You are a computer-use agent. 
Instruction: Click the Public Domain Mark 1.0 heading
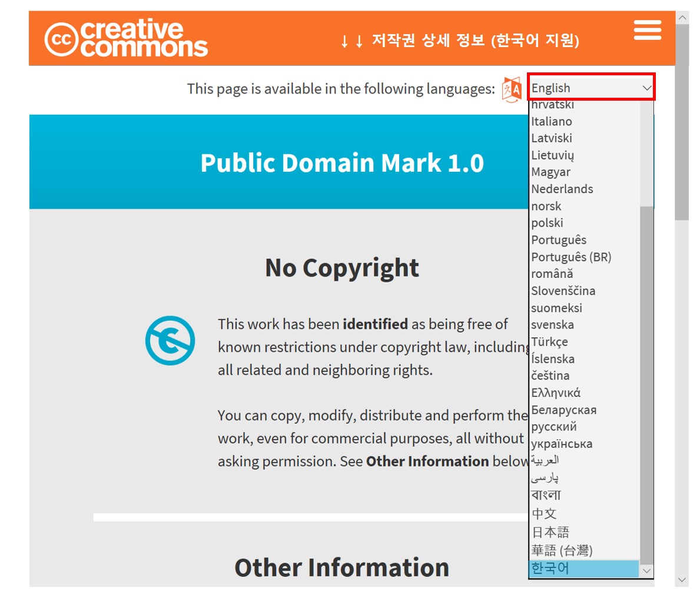[x=343, y=162]
